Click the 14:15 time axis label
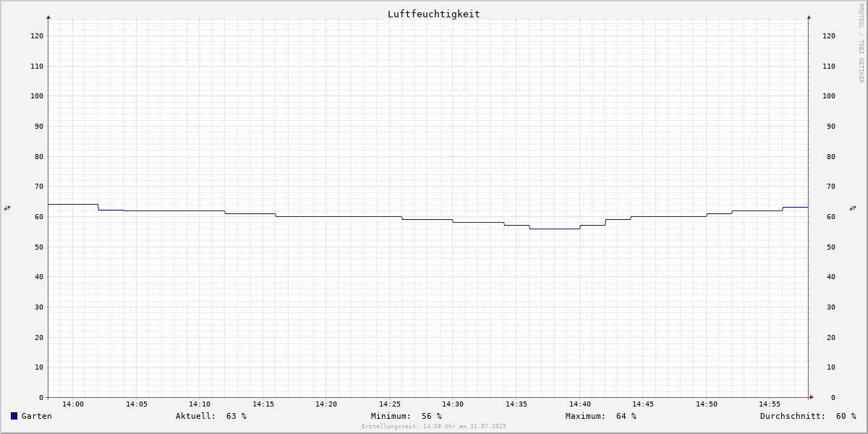This screenshot has width=868, height=434. click(x=263, y=404)
